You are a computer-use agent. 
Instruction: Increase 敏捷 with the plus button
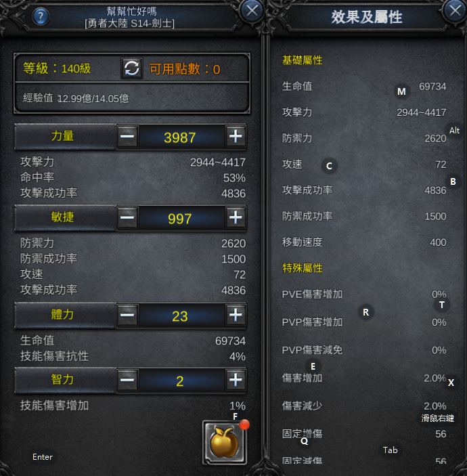(236, 217)
